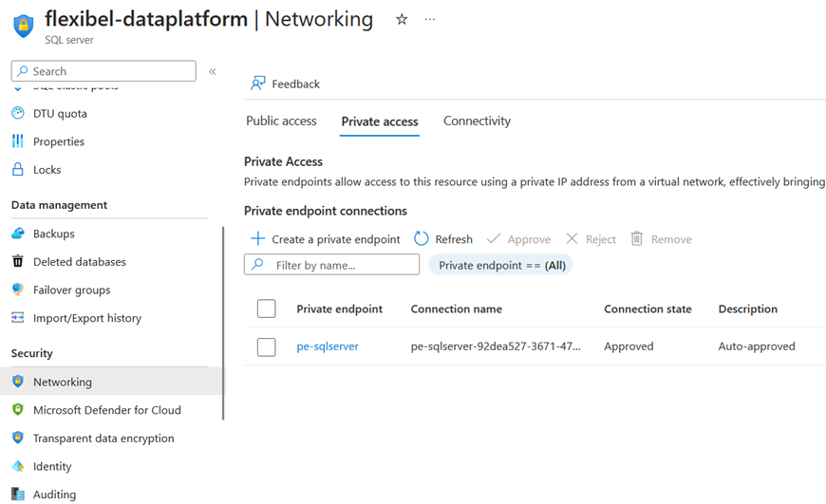The image size is (826, 504).
Task: Click the Locks padlock icon
Action: (x=18, y=169)
